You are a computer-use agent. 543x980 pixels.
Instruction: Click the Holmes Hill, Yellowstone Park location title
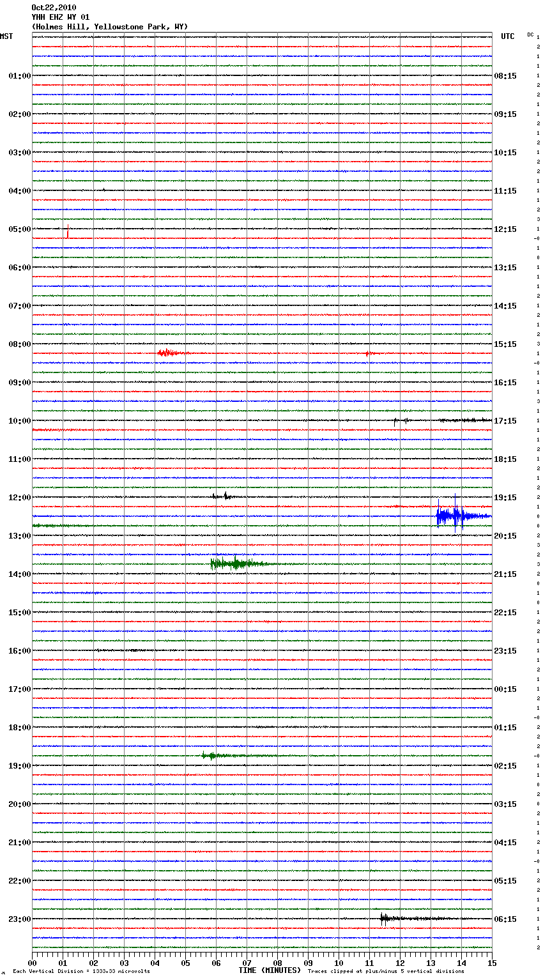[110, 27]
